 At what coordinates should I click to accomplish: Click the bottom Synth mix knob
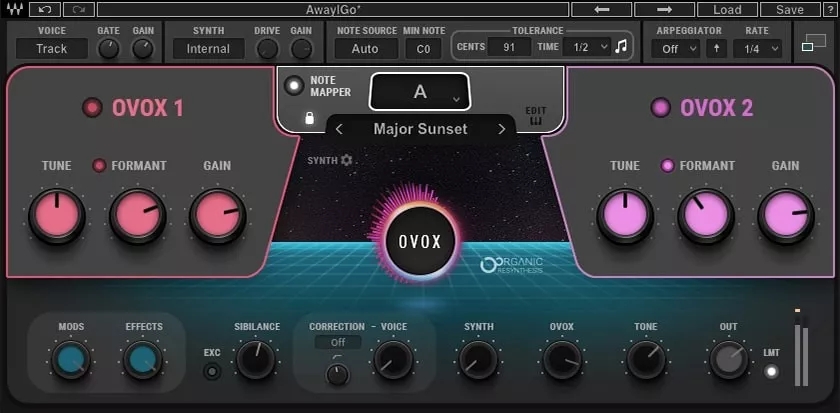click(479, 360)
